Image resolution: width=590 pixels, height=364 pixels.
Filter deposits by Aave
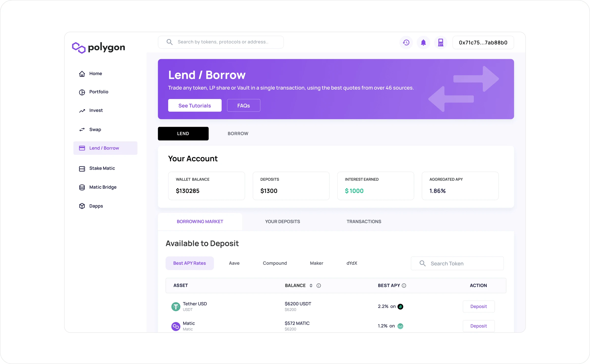pyautogui.click(x=234, y=263)
